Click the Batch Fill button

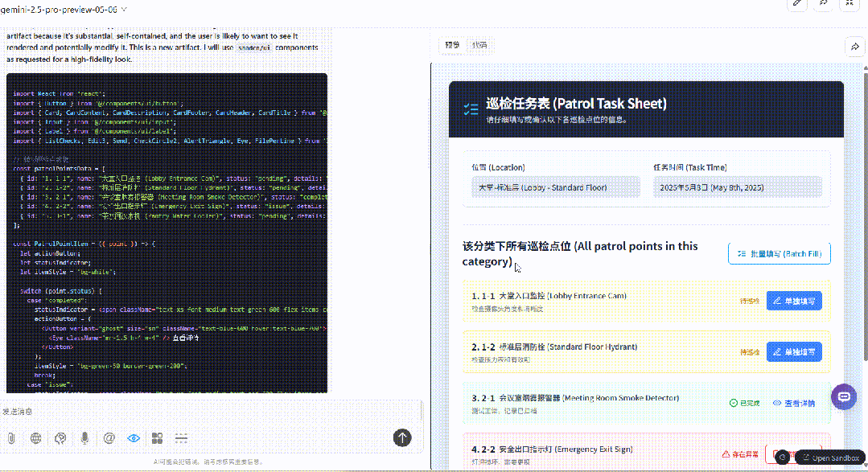coord(779,253)
